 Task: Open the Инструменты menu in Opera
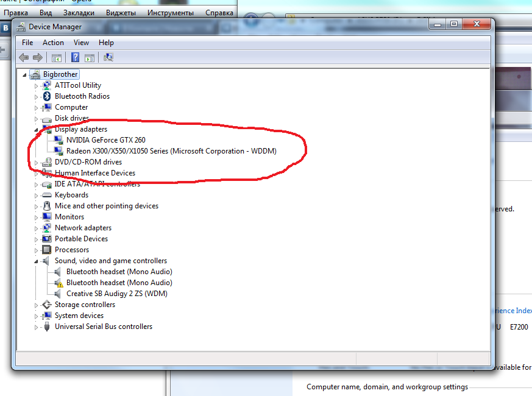[170, 13]
